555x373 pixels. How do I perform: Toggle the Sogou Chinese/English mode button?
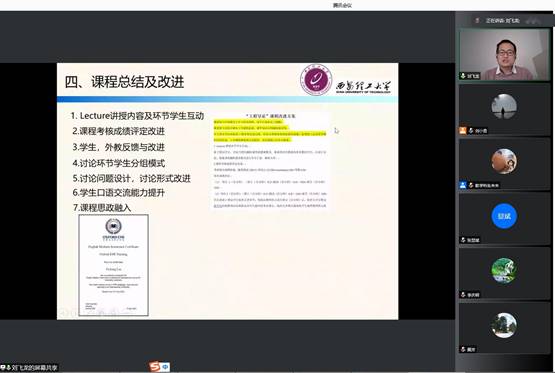pyautogui.click(x=165, y=367)
